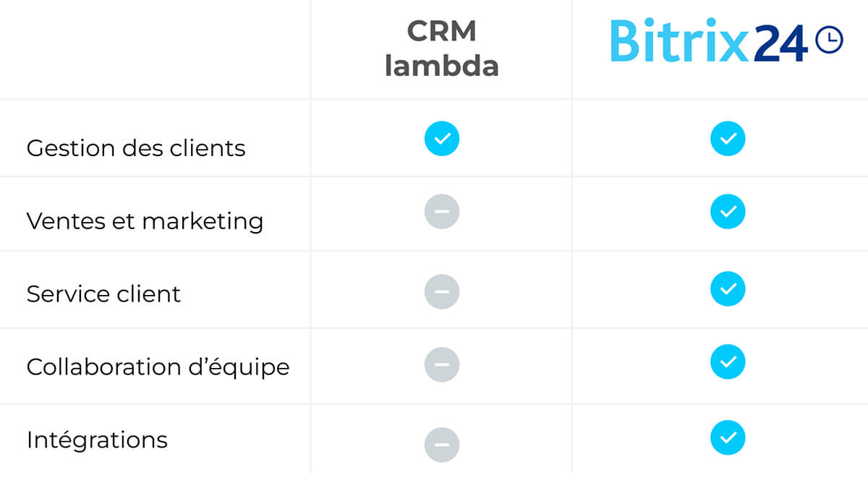Click the clock icon beside Bitrix24

coord(829,39)
